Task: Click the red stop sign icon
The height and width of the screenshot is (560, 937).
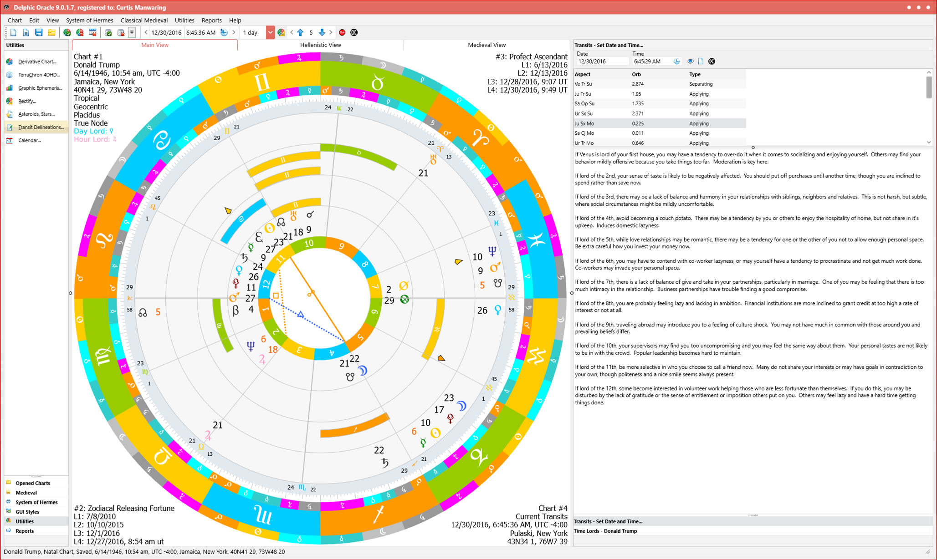Action: [x=342, y=33]
